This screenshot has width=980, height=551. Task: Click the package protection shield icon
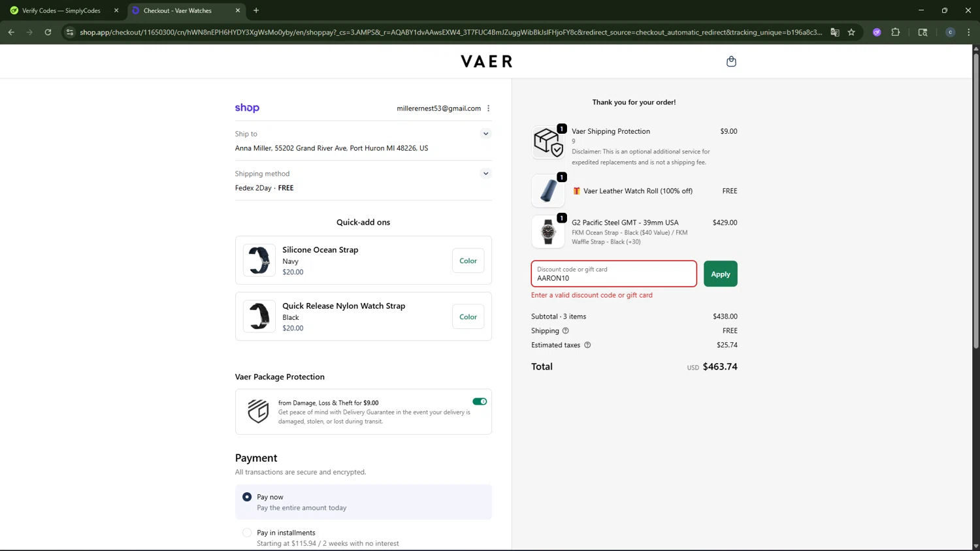pyautogui.click(x=258, y=411)
